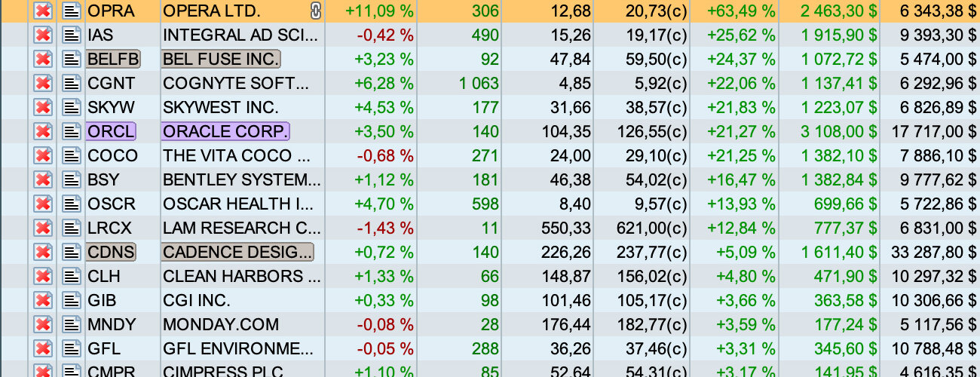Remove GFL via red X icon
980x377 pixels.
[x=43, y=349]
